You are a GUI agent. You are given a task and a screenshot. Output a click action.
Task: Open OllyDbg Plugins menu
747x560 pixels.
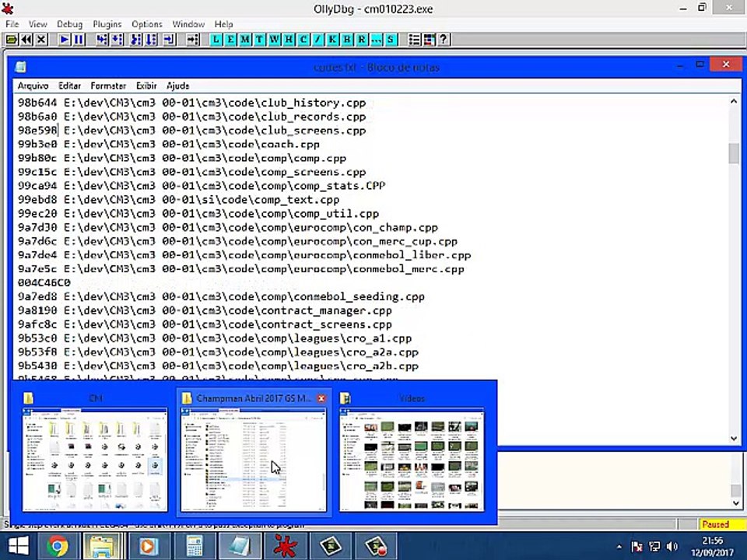[x=107, y=24]
